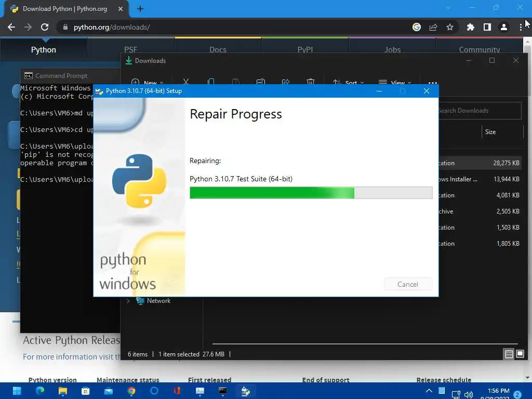Click Command Prompt title bar
This screenshot has width=532, height=399.
70,76
